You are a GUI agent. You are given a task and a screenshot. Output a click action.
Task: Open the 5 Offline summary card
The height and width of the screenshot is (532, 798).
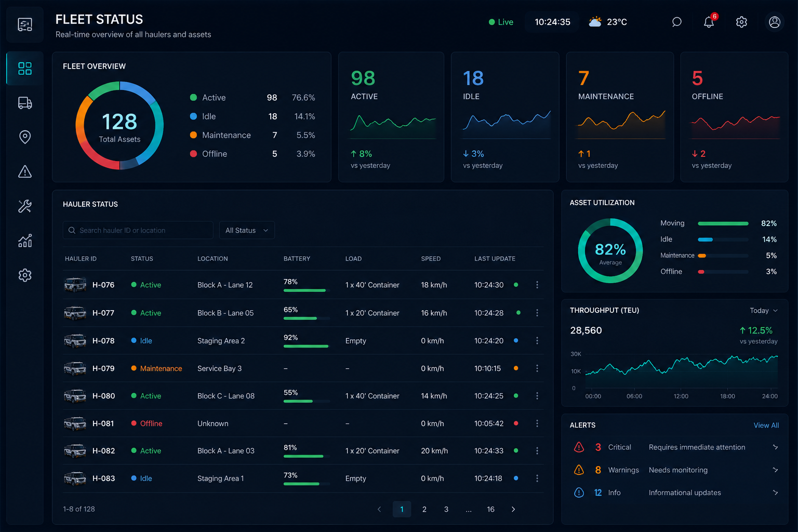(734, 117)
